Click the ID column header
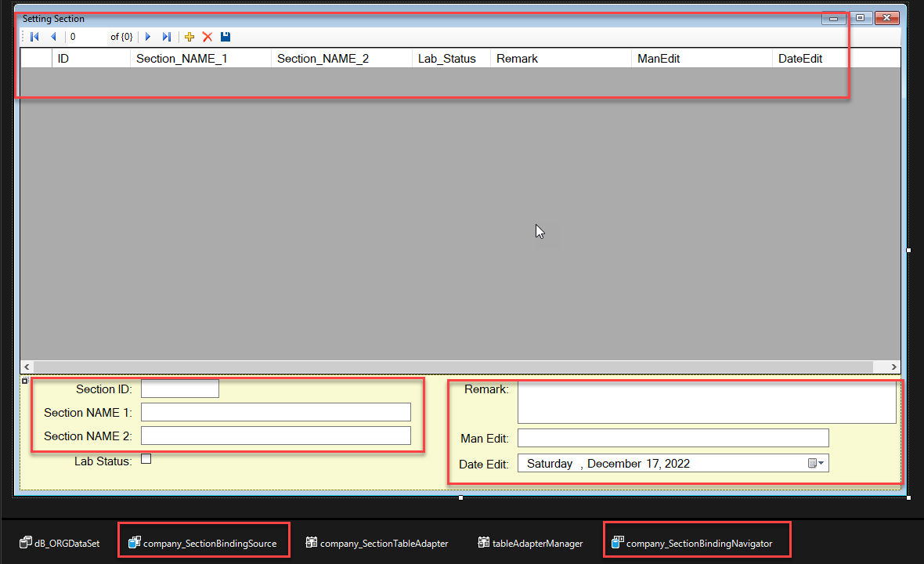This screenshot has width=924, height=564. 91,58
